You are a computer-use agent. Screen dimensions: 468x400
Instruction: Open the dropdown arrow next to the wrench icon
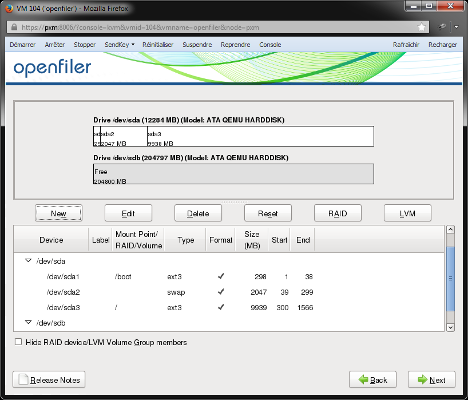click(x=456, y=27)
